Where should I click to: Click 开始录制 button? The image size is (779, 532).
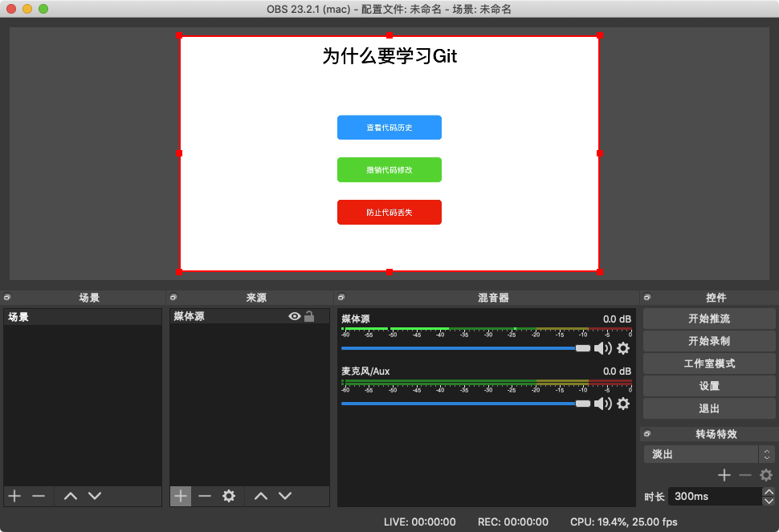709,341
